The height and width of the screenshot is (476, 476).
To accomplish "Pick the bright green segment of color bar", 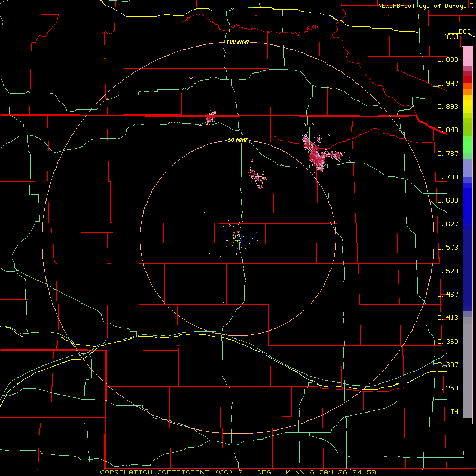I will (467, 144).
